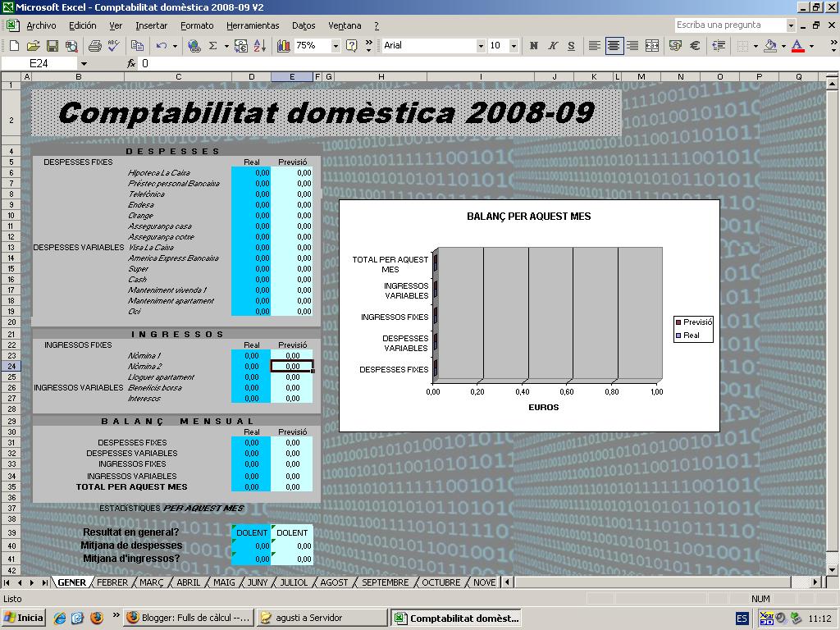Switch to the Blogger Firefox taskbar button
The image size is (840, 630).
coord(188,618)
